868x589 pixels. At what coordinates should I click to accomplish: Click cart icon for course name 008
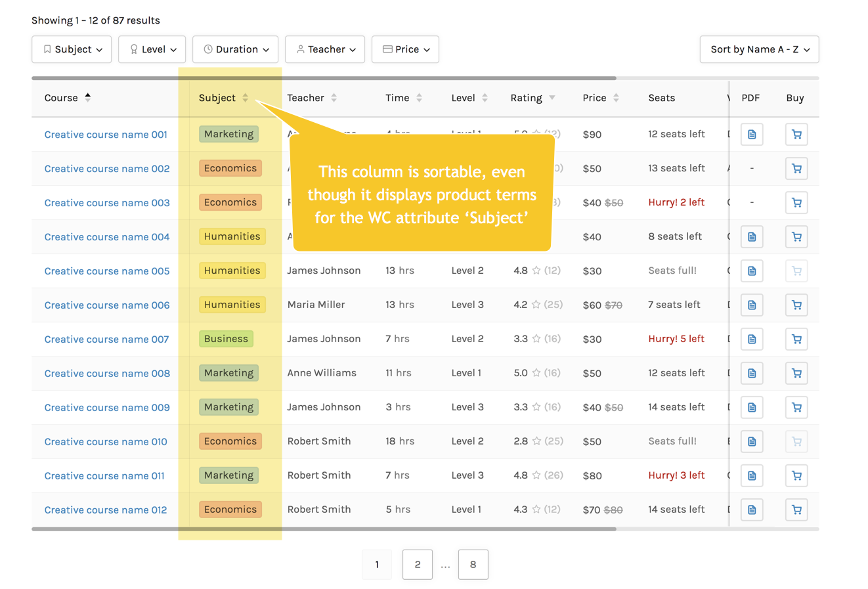[x=796, y=374]
